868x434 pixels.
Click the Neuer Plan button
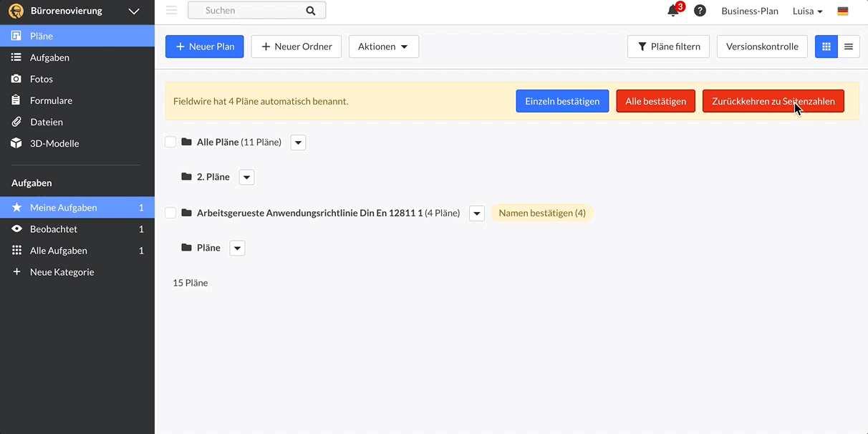(205, 47)
